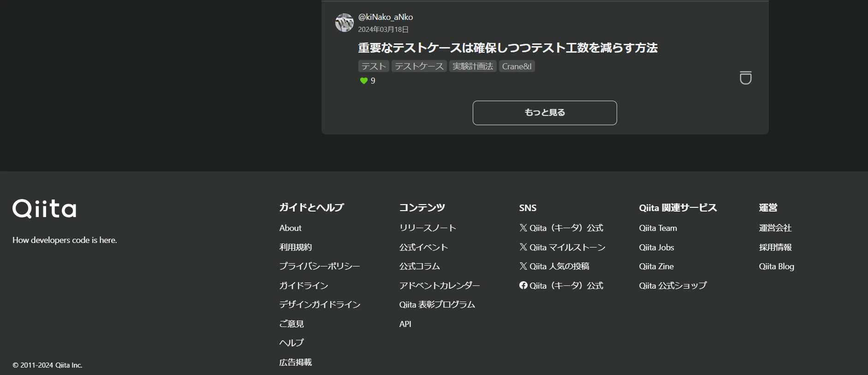Open デザインガイドライン link
Viewport: 868px width, 375px height.
point(320,305)
